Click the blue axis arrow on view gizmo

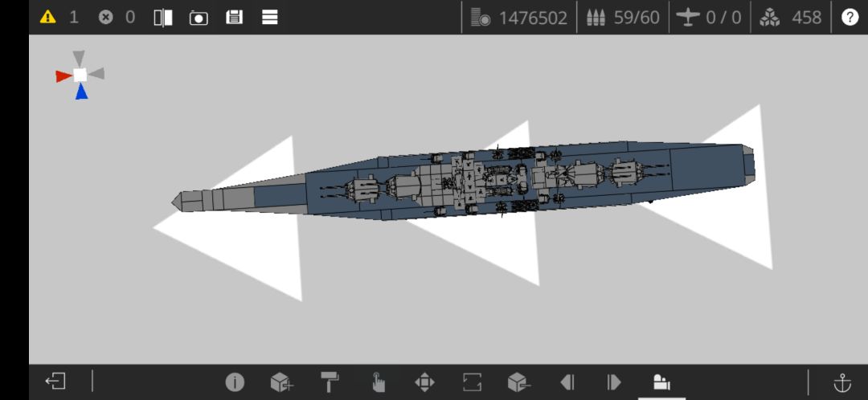click(81, 92)
